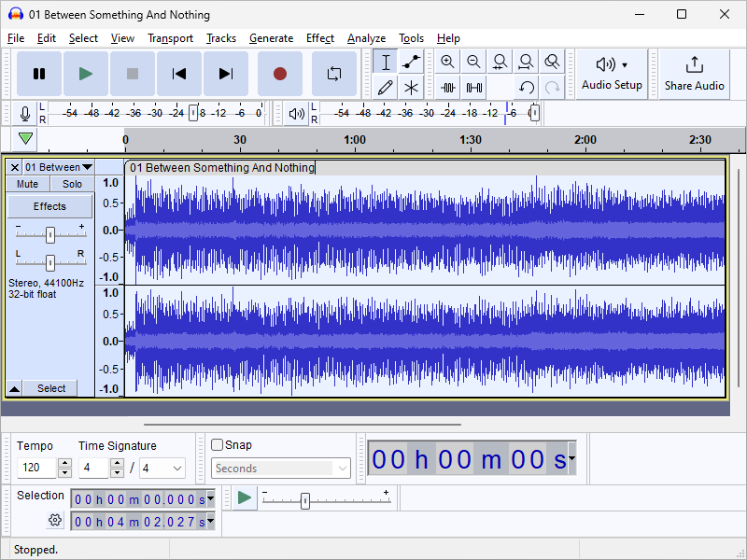Click the track Select button
This screenshot has width=747, height=560.
click(x=51, y=388)
